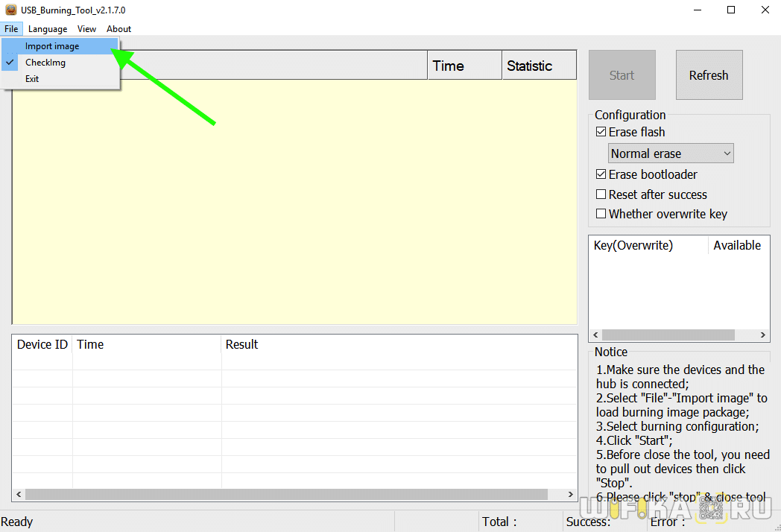
Task: Click the Start button
Action: click(622, 75)
